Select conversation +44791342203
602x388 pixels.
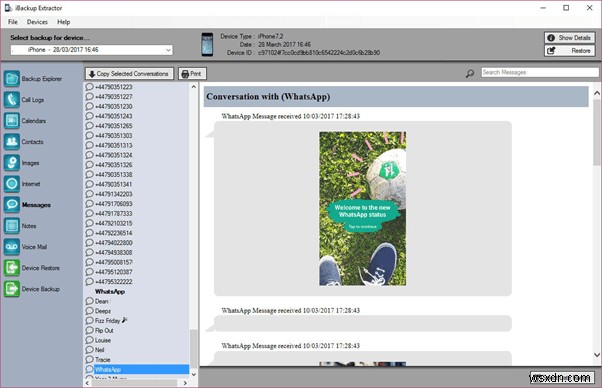[114, 194]
